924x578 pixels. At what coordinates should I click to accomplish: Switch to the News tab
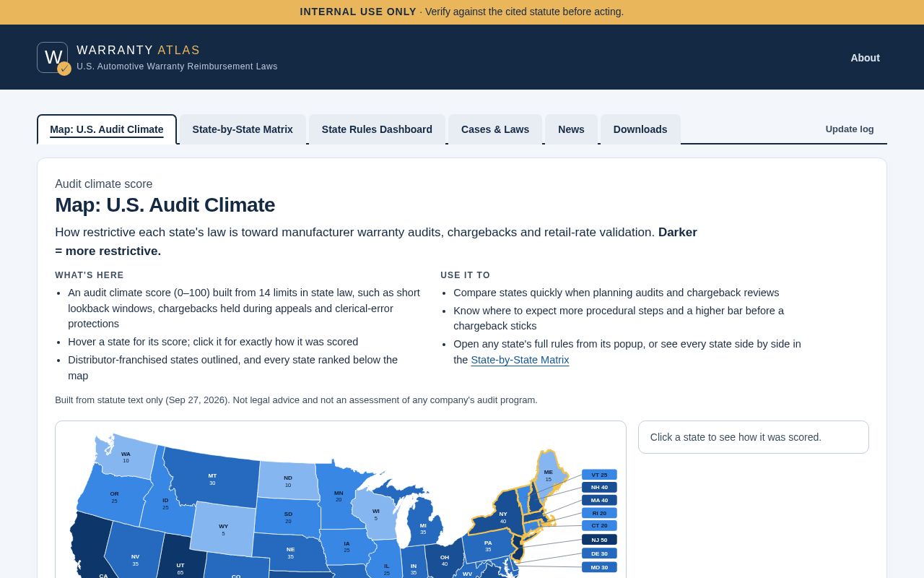point(571,129)
